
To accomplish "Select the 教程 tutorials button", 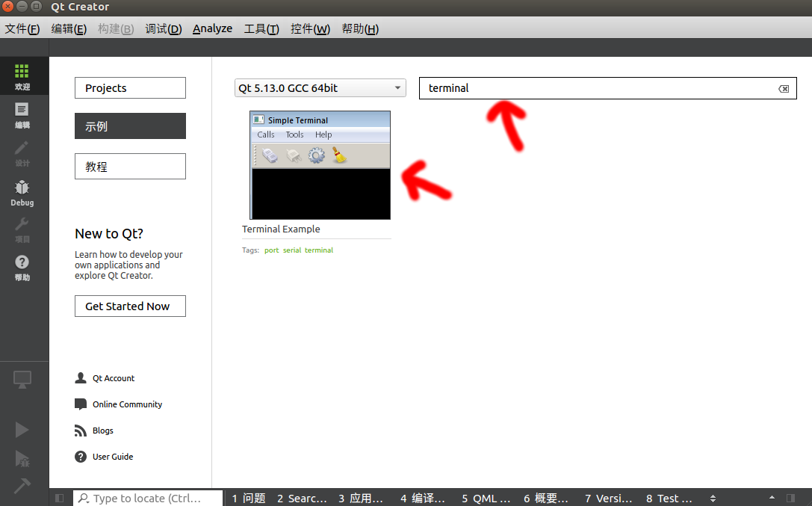I will tap(130, 166).
